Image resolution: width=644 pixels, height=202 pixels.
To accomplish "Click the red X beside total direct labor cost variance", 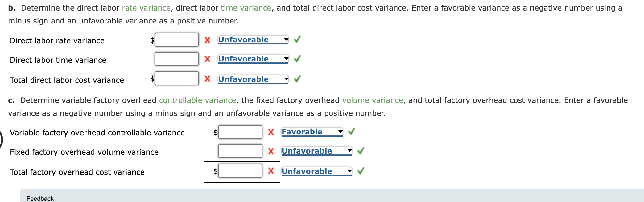I will tap(207, 79).
